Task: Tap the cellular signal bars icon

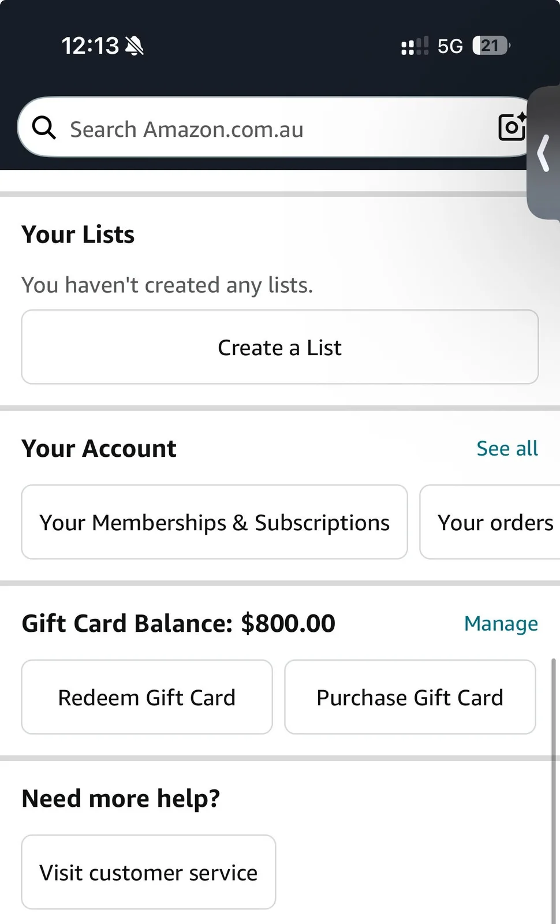Action: (x=415, y=46)
